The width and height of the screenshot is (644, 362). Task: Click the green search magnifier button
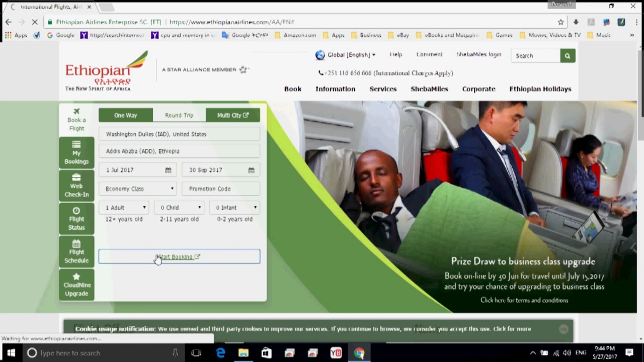(x=568, y=56)
